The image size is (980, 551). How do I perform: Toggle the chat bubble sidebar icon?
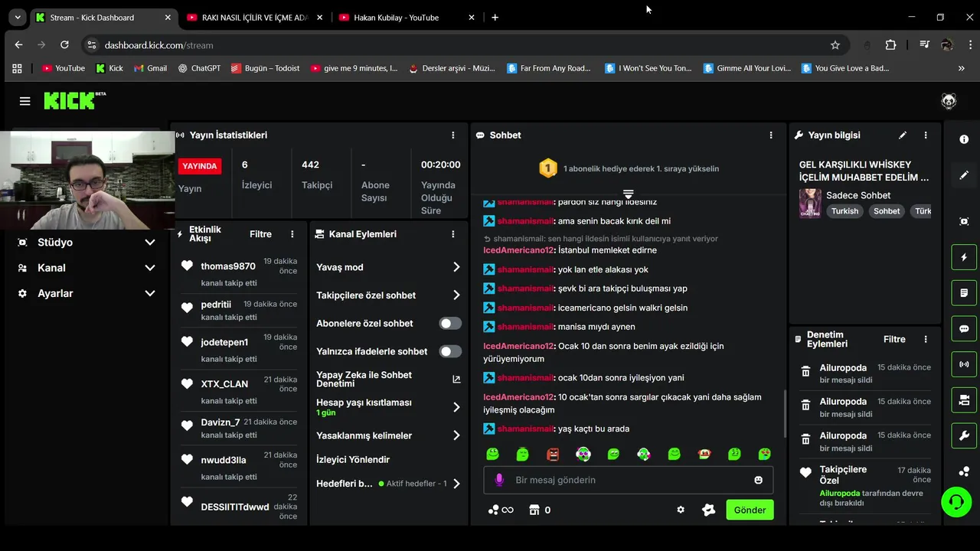point(964,328)
